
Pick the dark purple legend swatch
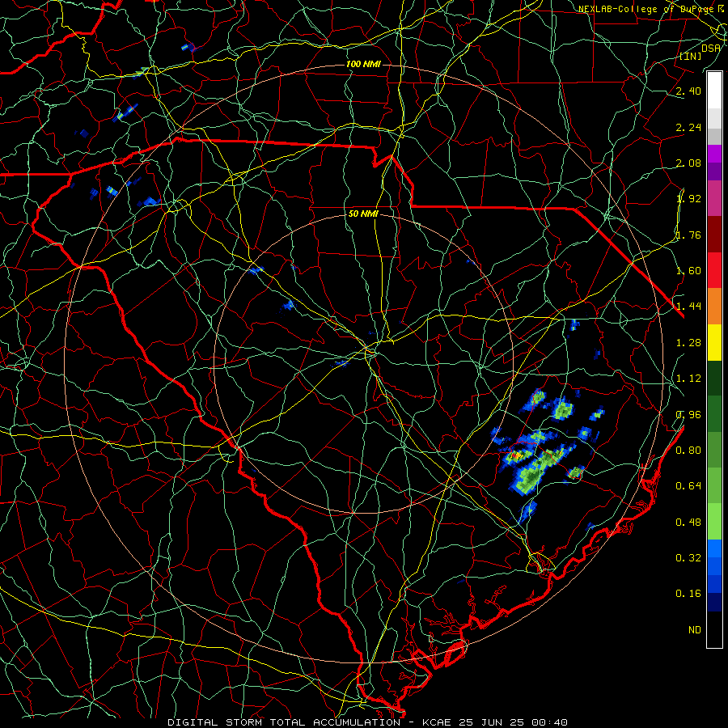pyautogui.click(x=714, y=171)
